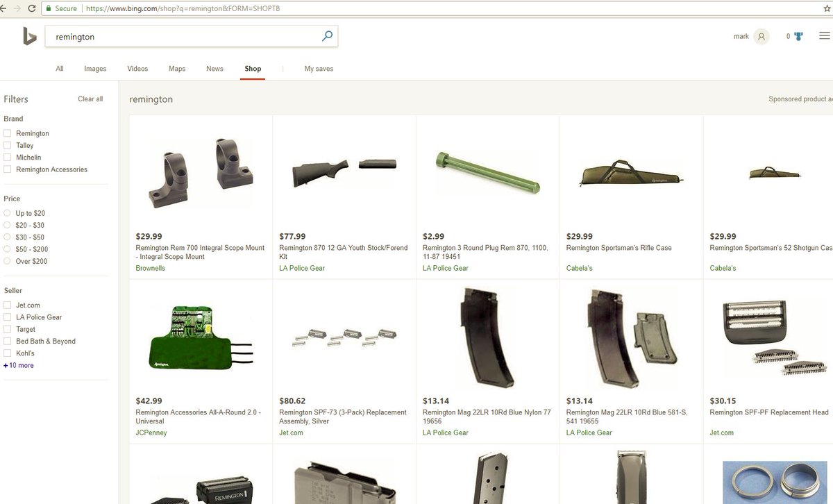Image resolution: width=833 pixels, height=504 pixels.
Task: Click browser back arrow
Action: pyautogui.click(x=3, y=8)
